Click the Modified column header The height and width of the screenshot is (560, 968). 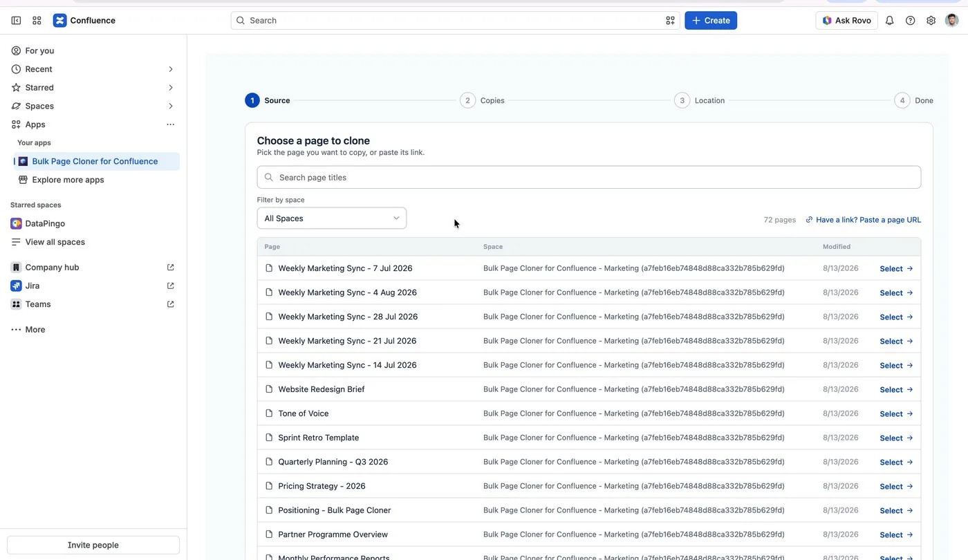pos(837,247)
